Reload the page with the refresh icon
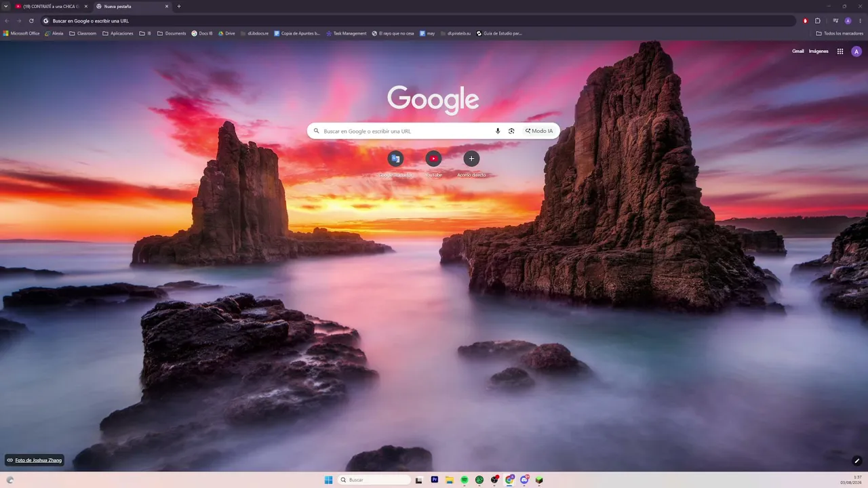 tap(31, 21)
